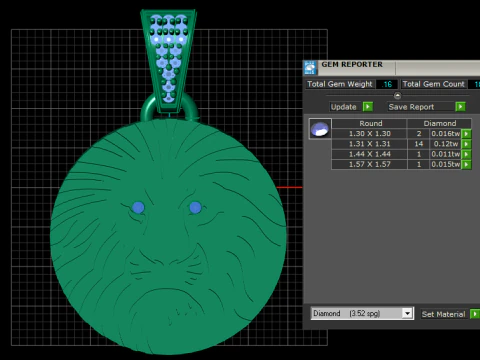Click the green arrow next to Set Material

point(475,314)
